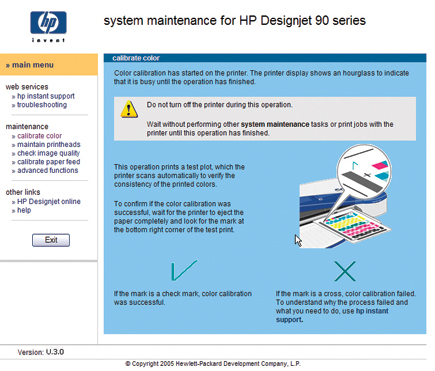Select calibrate paper feed

coord(49,162)
